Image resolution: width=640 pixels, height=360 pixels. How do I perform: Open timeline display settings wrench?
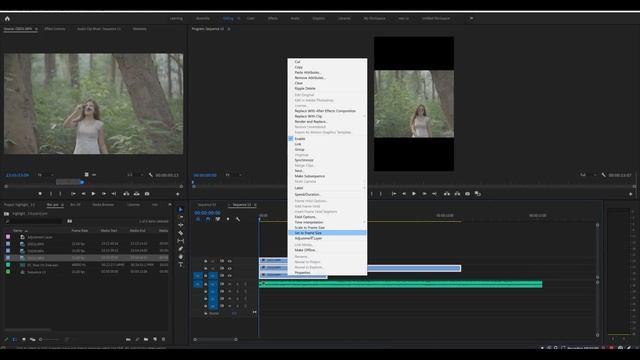pyautogui.click(x=238, y=219)
